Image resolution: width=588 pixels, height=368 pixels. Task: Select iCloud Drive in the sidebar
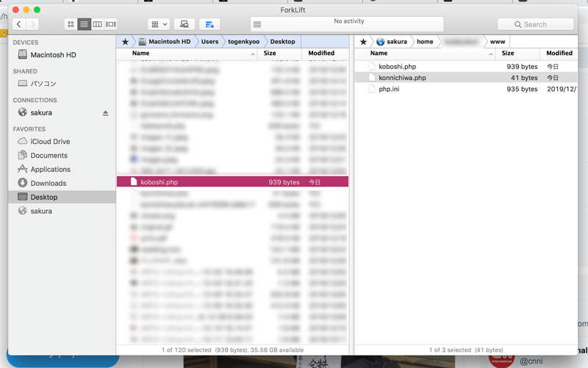tap(50, 141)
